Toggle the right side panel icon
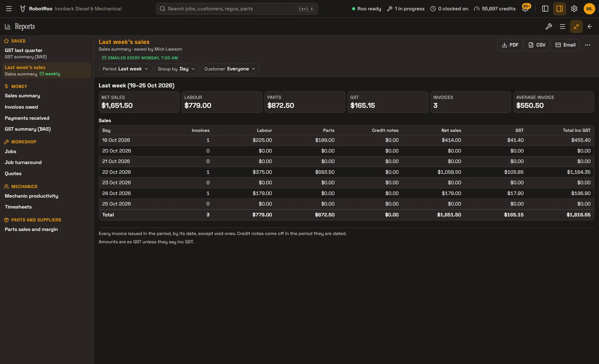 point(559,9)
